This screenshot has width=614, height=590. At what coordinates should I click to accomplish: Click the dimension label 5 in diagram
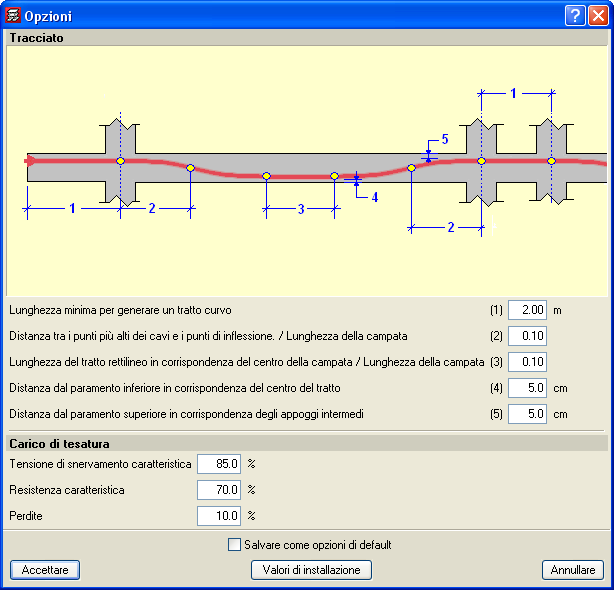click(445, 139)
